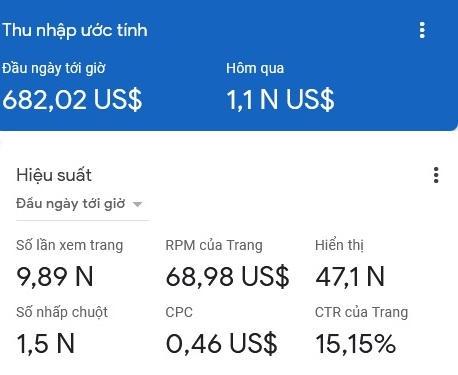Viewport: 458px width, 375px height.
Task: Click the Hiệu suất section title
Action: 54,175
